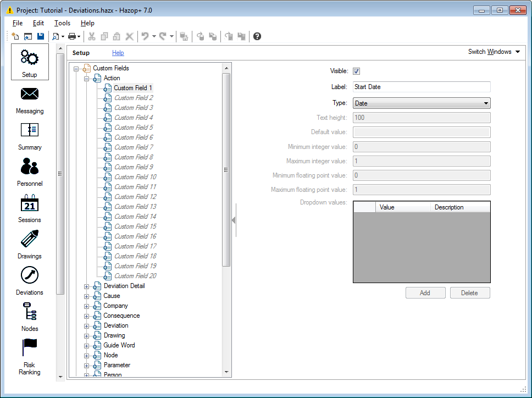Click the Label field containing Start Date

[x=422, y=87]
